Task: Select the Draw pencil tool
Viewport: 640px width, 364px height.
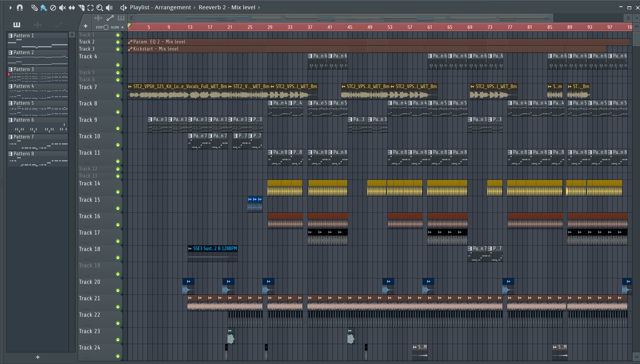Action: pos(34,8)
